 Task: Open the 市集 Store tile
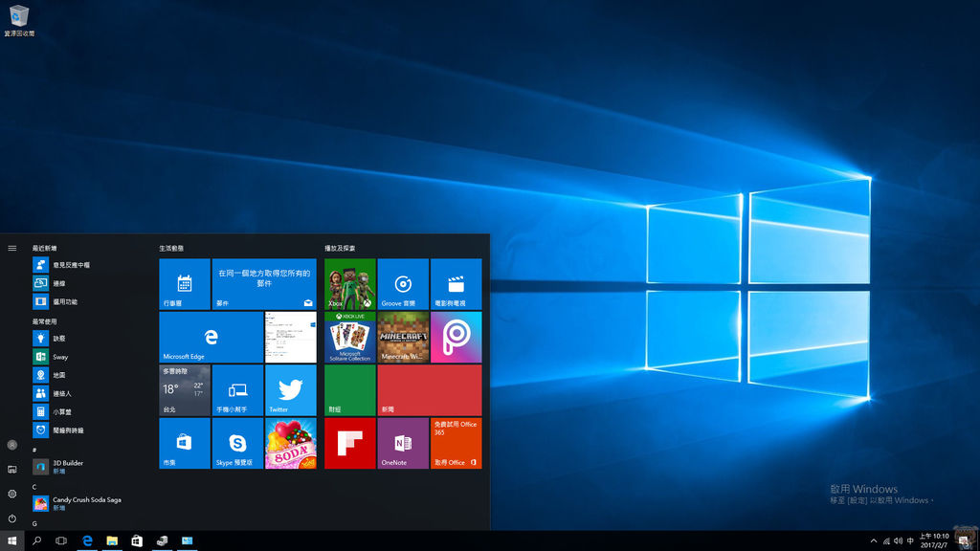185,443
